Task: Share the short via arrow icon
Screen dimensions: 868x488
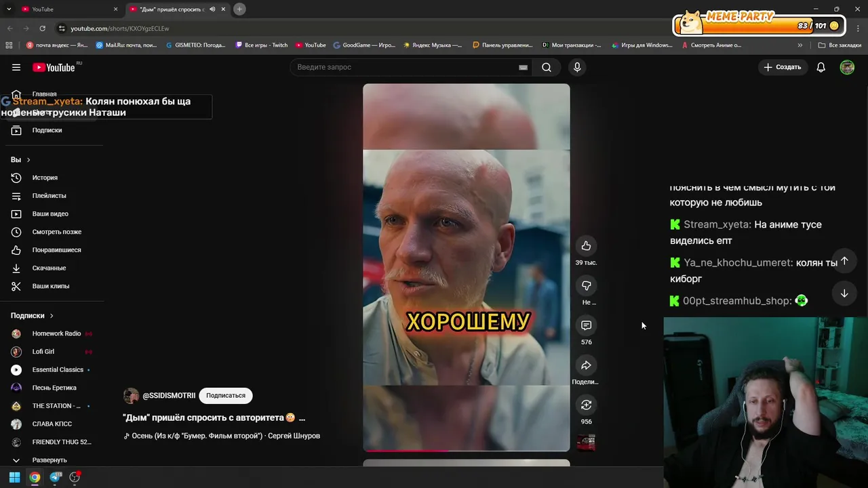Action: (x=587, y=365)
